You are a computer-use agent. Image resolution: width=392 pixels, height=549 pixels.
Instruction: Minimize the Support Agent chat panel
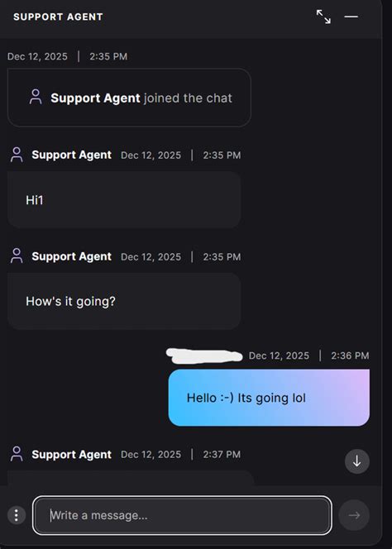tap(351, 17)
